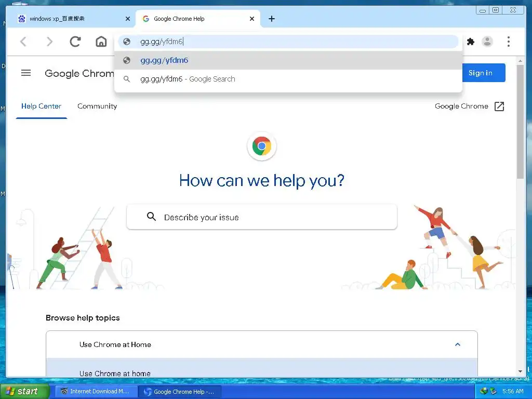Switch to the Help Center tab
Image resolution: width=532 pixels, height=399 pixels.
click(x=42, y=106)
